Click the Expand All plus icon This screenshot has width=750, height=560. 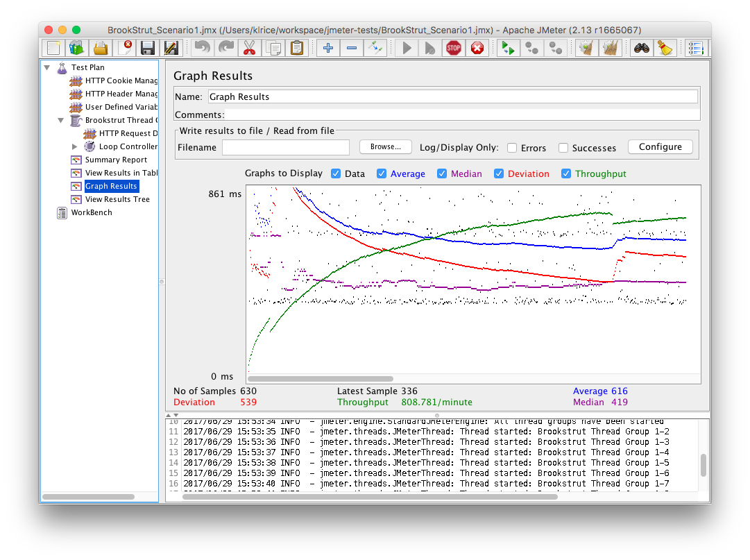tap(328, 48)
